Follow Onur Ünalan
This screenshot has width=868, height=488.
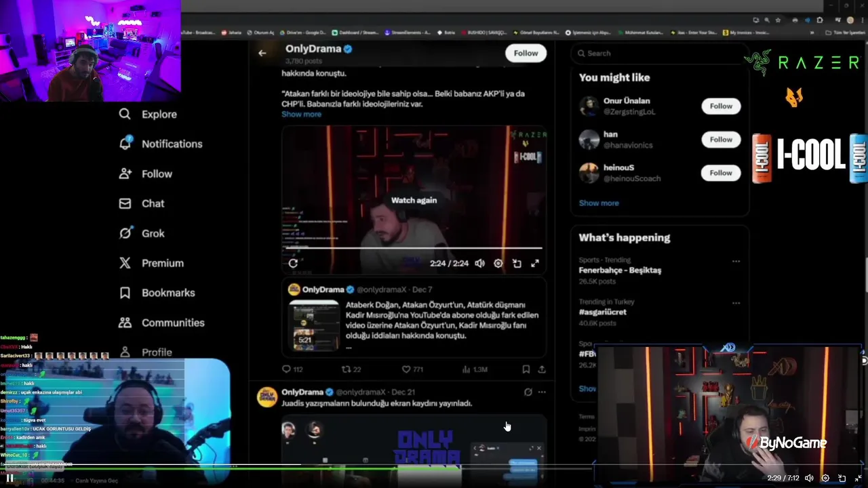point(721,106)
